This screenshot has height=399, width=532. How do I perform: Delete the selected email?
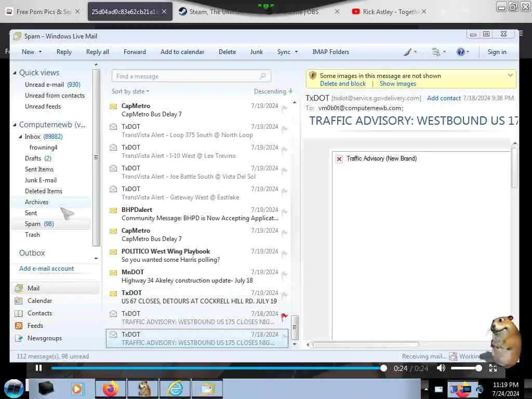[x=227, y=52]
